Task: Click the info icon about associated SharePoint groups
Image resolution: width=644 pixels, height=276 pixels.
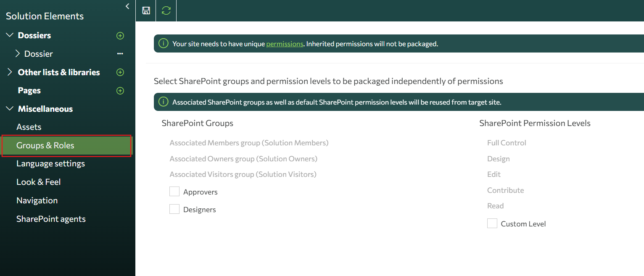Action: (163, 102)
